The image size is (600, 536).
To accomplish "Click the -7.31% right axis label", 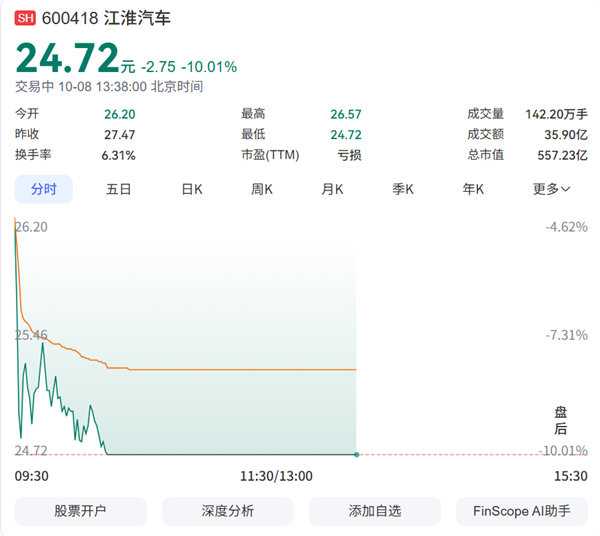I will pos(567,335).
